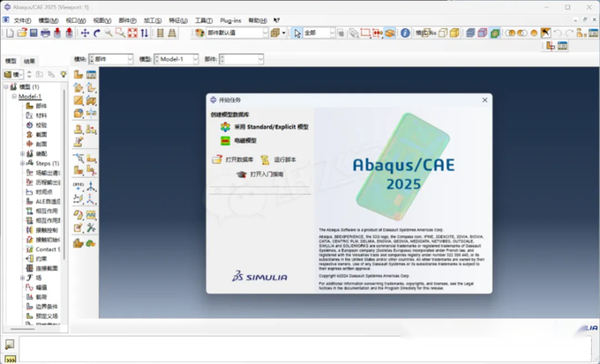This screenshot has width=600, height=364.
Task: Click 打开数据库 open database
Action: pos(233,160)
